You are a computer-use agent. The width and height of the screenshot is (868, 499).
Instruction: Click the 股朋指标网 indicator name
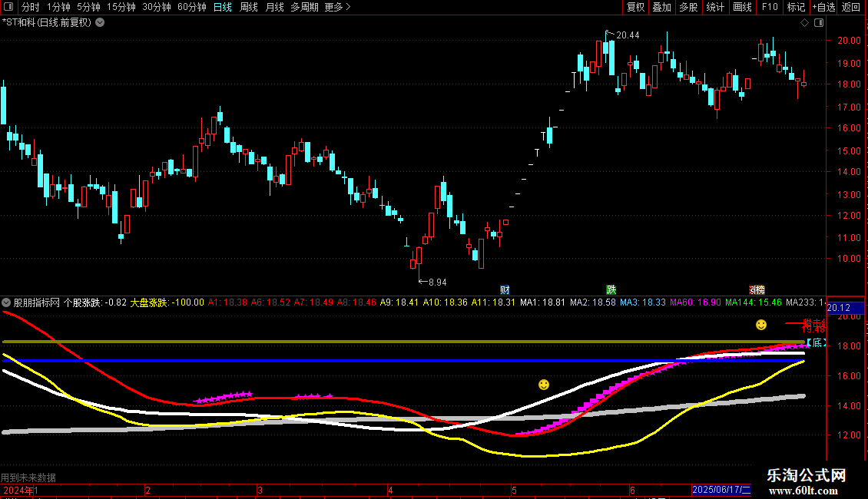pyautogui.click(x=37, y=302)
